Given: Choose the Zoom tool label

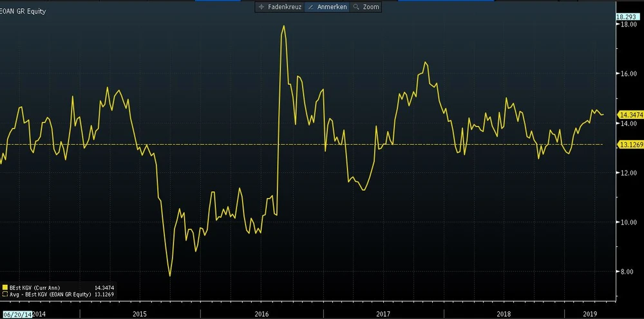Looking at the screenshot, I should [x=372, y=7].
